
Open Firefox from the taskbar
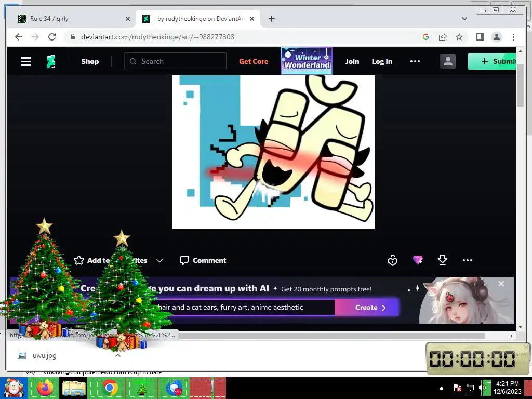point(45,388)
